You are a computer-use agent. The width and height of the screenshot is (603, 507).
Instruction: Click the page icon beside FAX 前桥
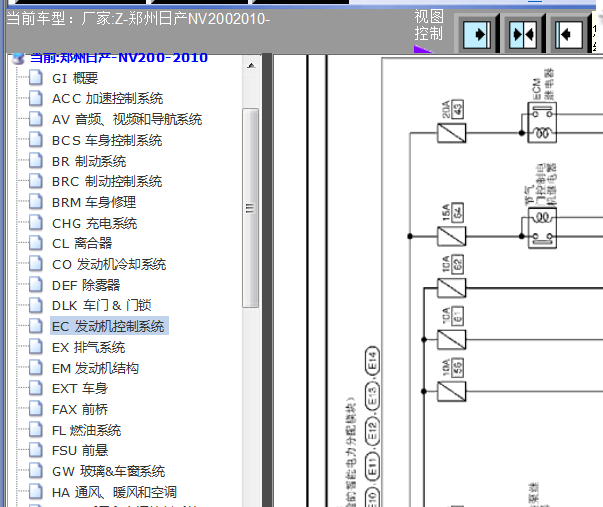coord(36,408)
